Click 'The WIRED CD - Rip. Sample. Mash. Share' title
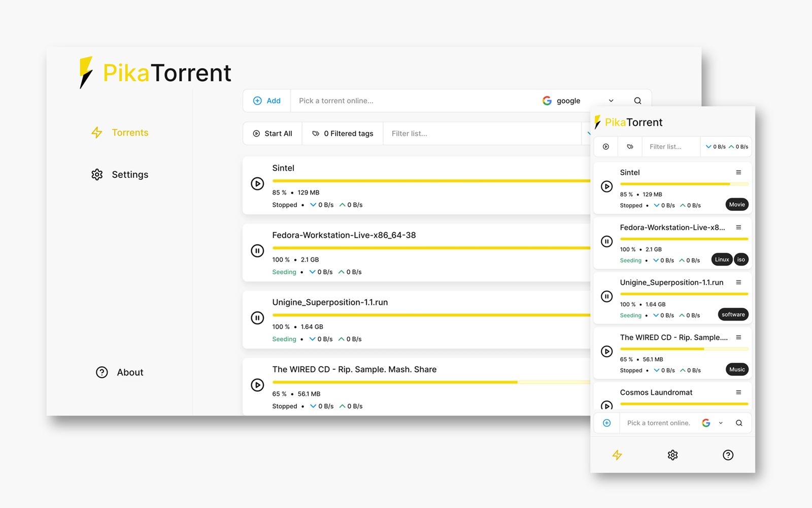This screenshot has height=508, width=812. pos(354,369)
